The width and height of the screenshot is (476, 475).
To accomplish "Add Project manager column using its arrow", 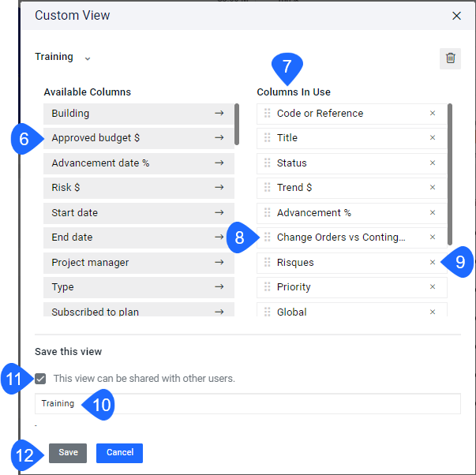I will [x=219, y=262].
